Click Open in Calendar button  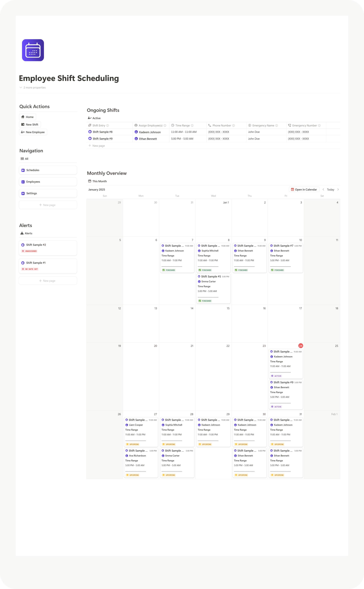click(x=304, y=189)
